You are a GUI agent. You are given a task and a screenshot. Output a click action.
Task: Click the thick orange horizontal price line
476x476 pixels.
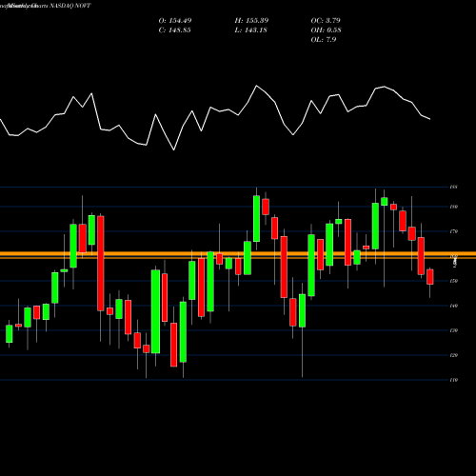tap(238, 254)
